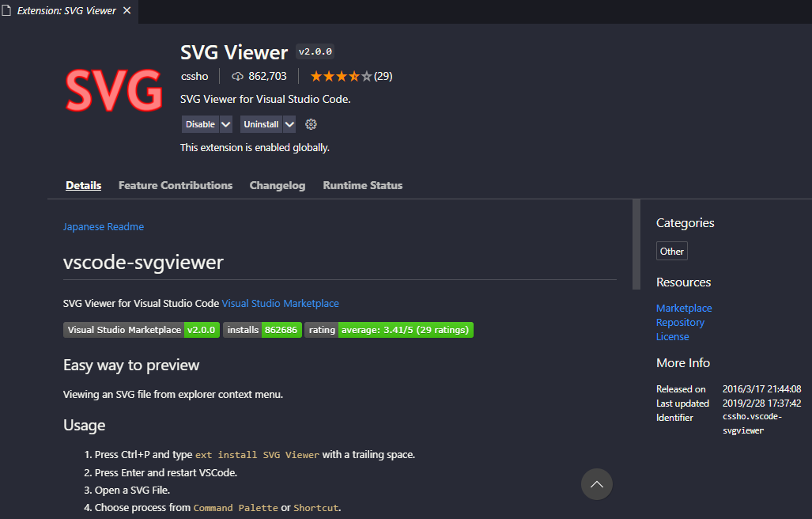Open the Feature Contributions tab
This screenshot has width=812, height=519.
coord(175,185)
